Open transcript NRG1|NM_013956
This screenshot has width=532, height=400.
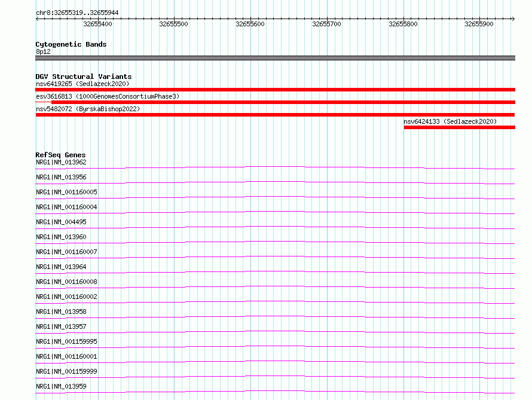pyautogui.click(x=61, y=177)
